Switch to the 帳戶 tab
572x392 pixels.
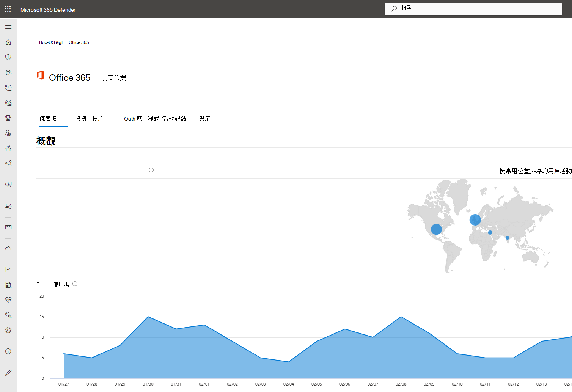tap(97, 119)
